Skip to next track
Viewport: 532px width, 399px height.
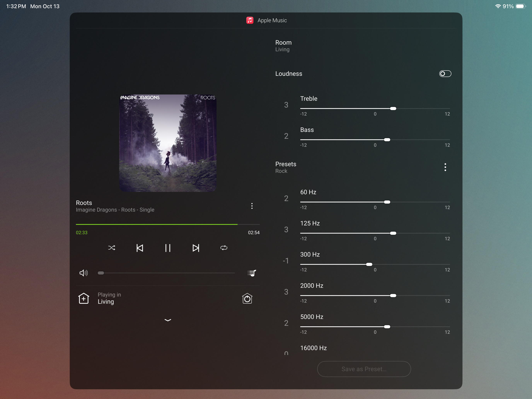196,248
